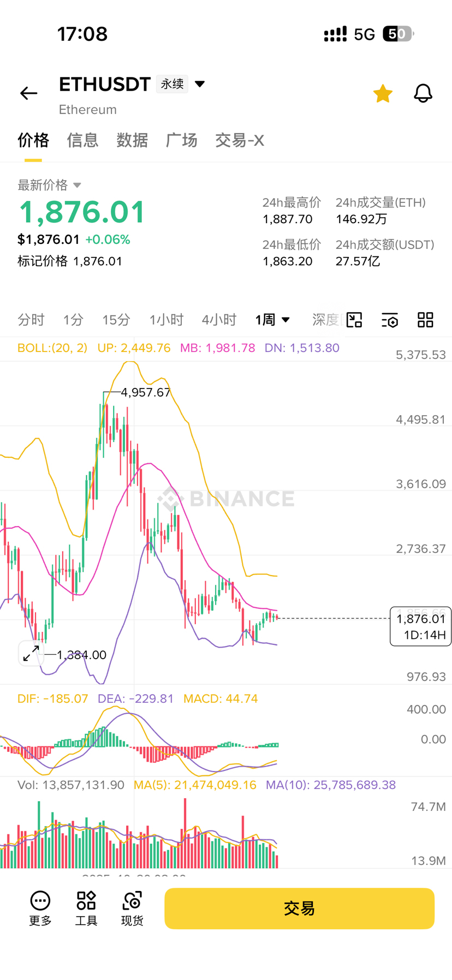
Task: Open the price alert bell icon
Action: (423, 93)
